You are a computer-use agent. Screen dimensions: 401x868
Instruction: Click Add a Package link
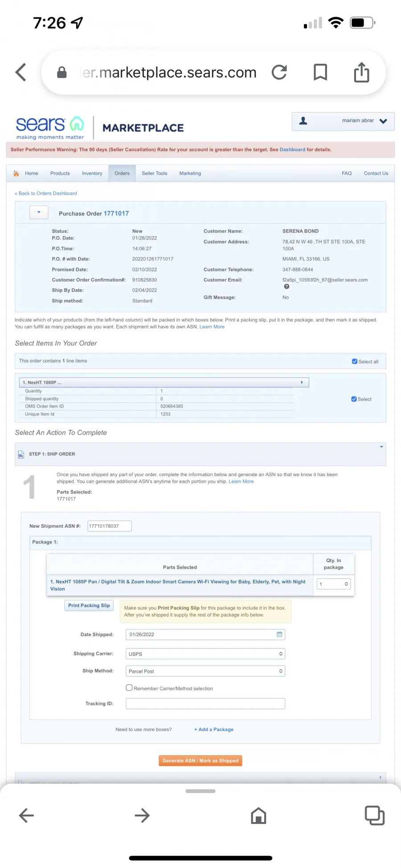click(x=214, y=729)
